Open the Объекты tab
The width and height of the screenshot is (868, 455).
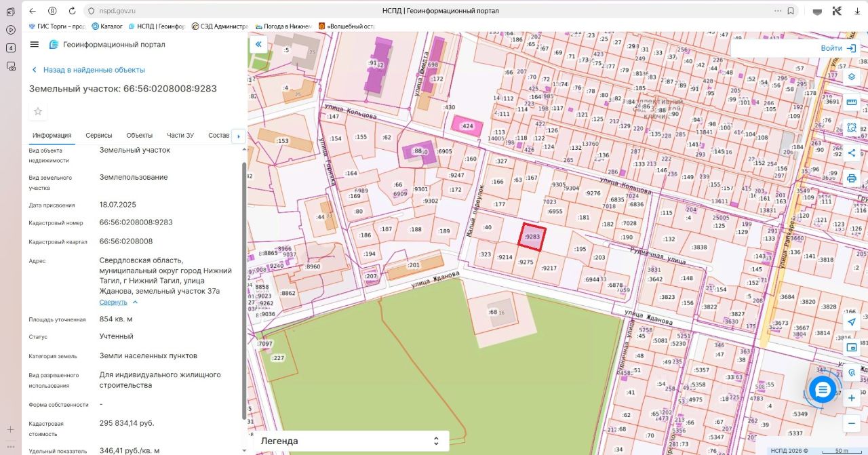coord(140,135)
